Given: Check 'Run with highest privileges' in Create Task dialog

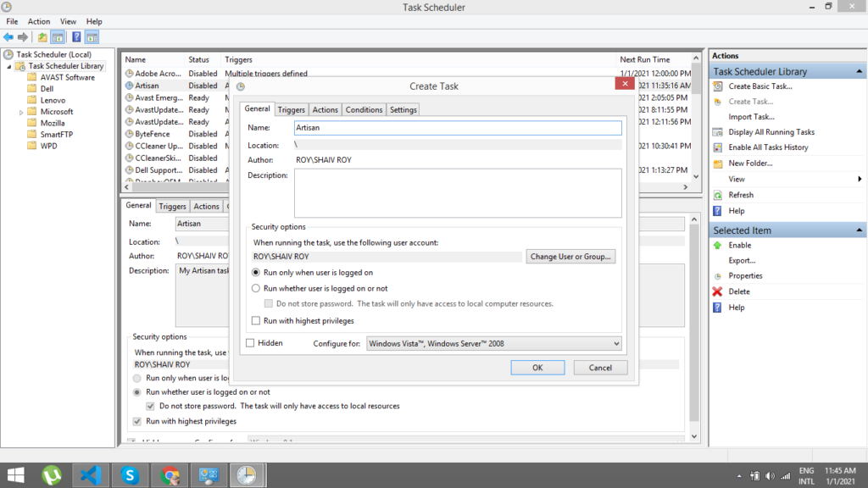Looking at the screenshot, I should point(256,320).
